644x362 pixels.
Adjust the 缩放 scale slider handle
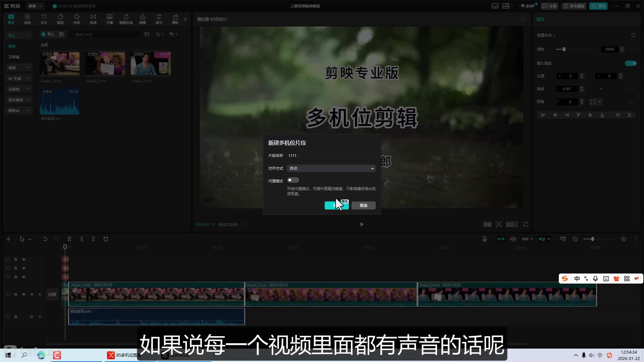click(564, 49)
